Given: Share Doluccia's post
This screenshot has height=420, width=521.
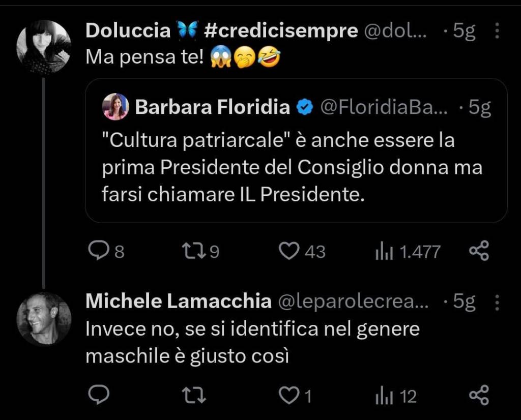Looking at the screenshot, I should tap(478, 251).
